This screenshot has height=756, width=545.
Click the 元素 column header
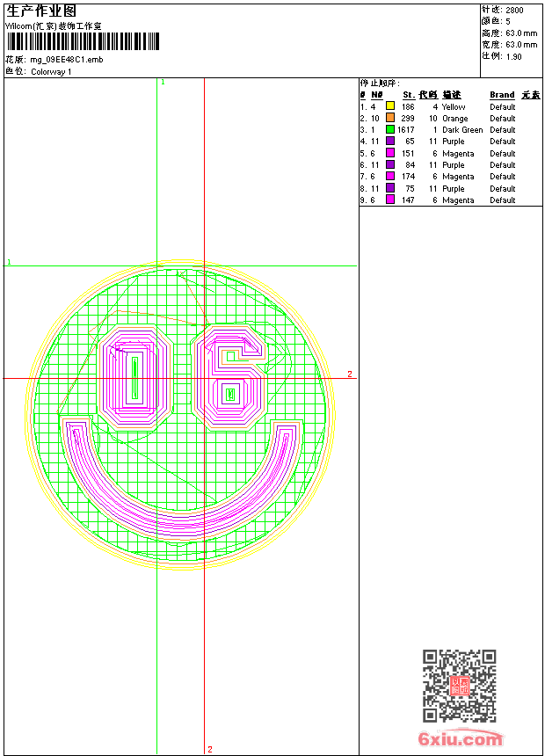coord(531,95)
